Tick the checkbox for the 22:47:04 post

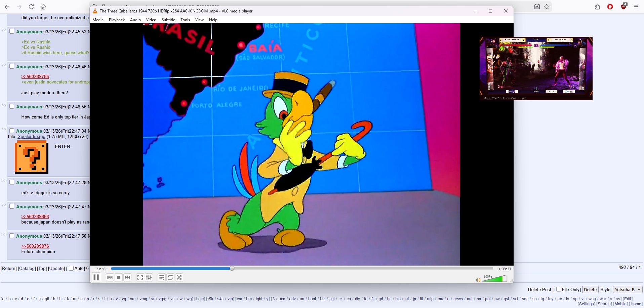[x=12, y=131]
